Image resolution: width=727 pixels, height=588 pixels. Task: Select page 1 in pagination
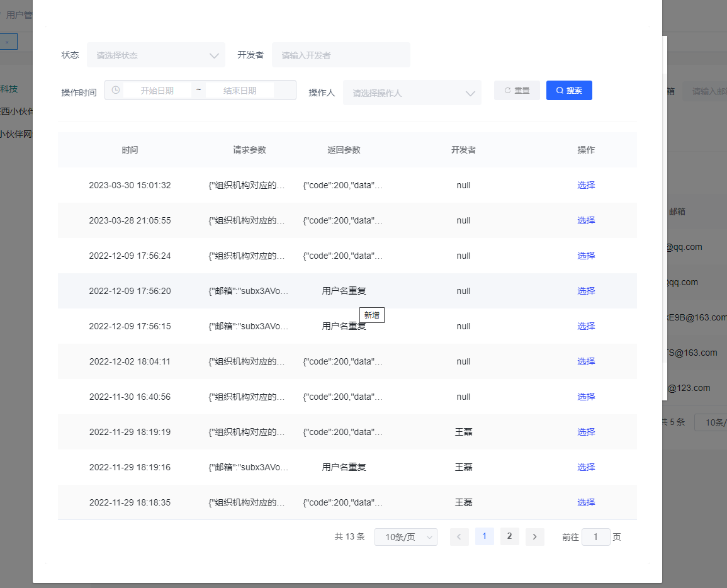[485, 536]
